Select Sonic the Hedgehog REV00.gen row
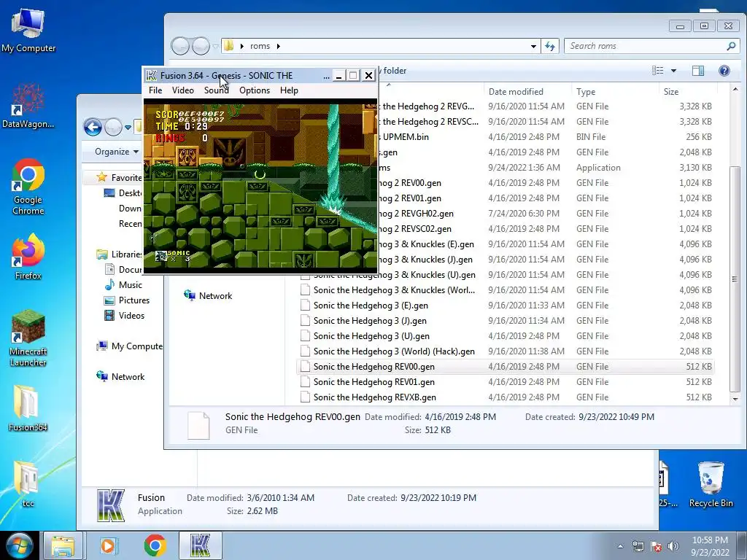The height and width of the screenshot is (560, 747). click(506, 367)
